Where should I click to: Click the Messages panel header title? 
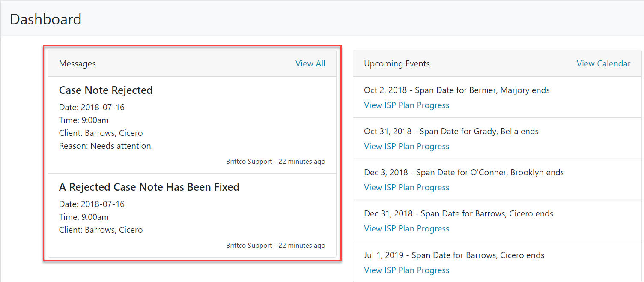pos(78,64)
